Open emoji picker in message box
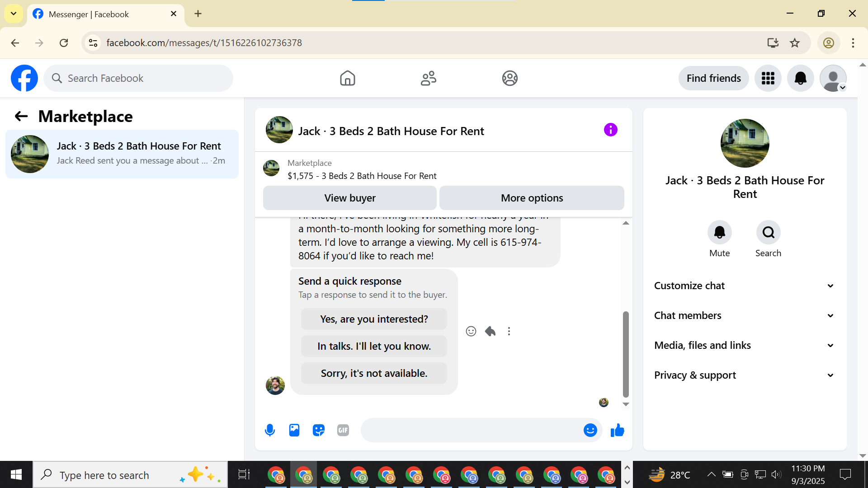 point(590,430)
